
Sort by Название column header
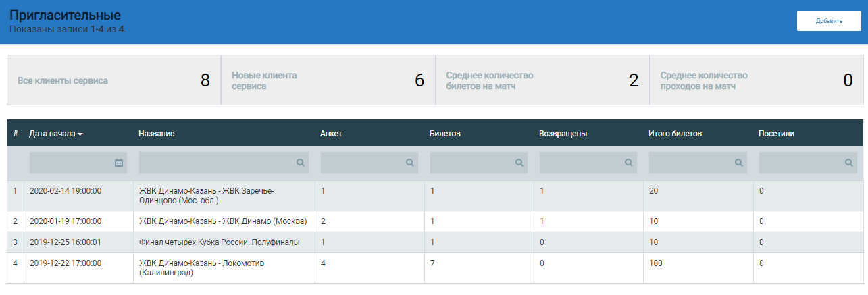pos(157,134)
